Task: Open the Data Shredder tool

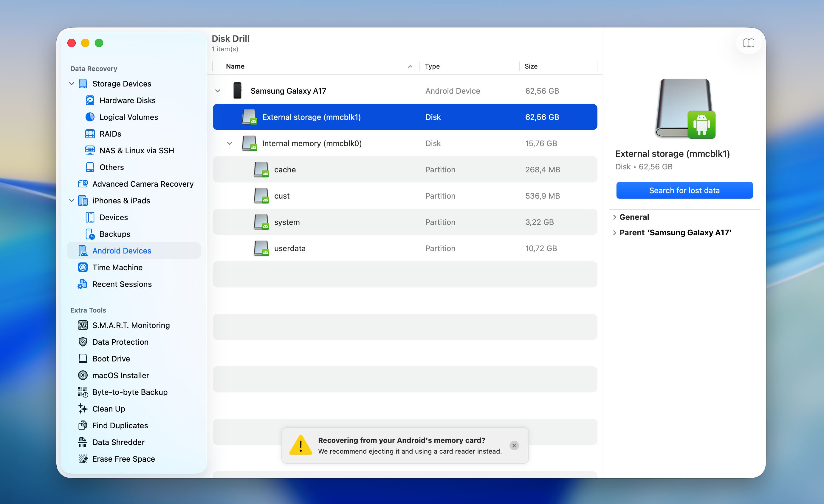Action: [118, 442]
